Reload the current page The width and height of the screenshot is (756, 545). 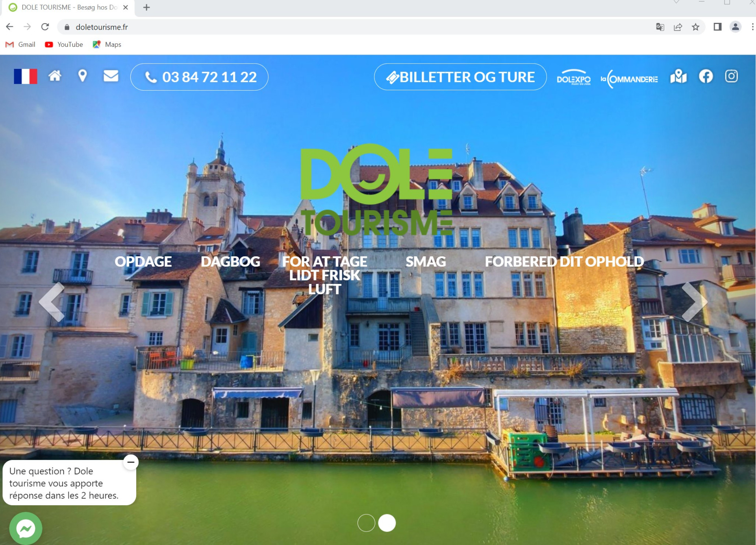click(x=45, y=27)
